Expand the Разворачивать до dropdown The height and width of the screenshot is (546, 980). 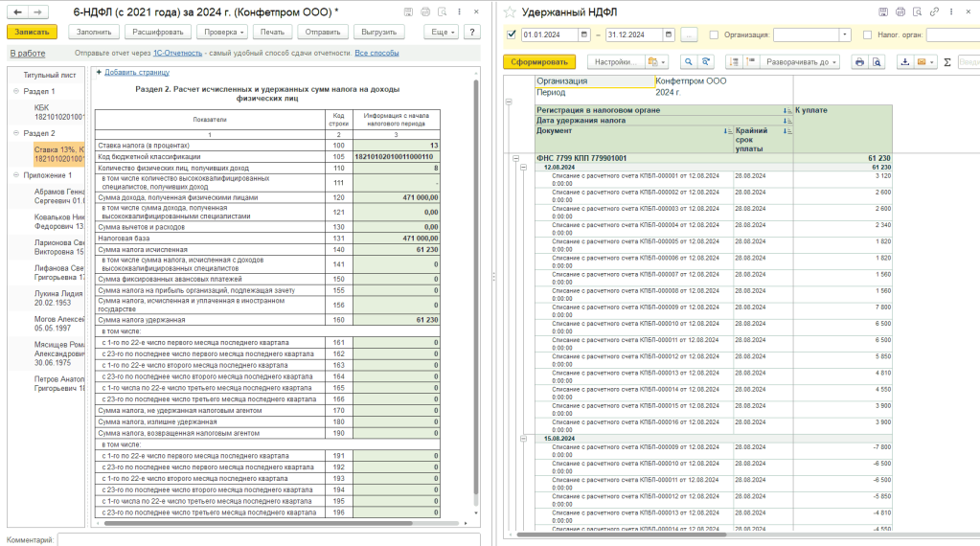click(801, 62)
